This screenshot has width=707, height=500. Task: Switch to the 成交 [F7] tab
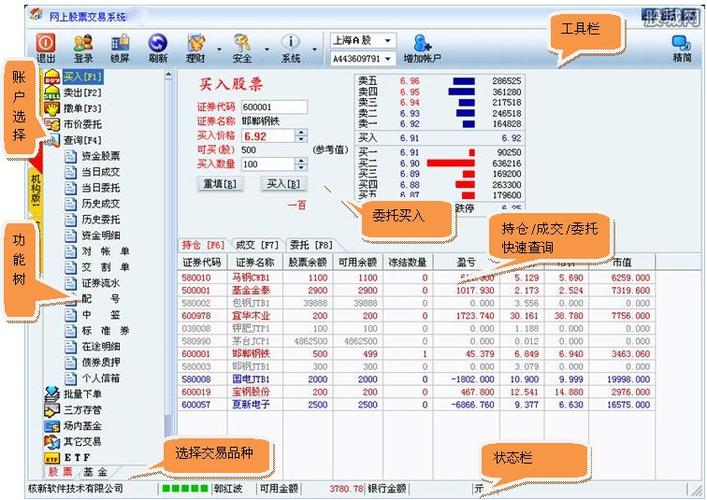point(257,245)
